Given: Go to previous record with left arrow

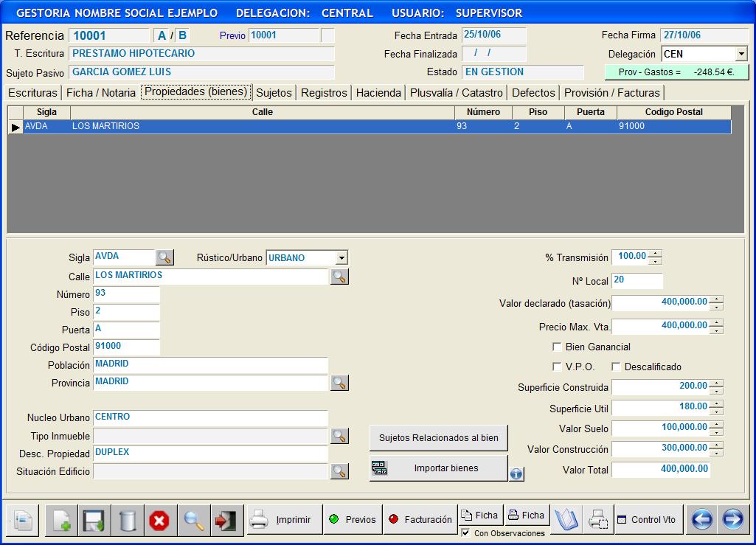Looking at the screenshot, I should [702, 519].
